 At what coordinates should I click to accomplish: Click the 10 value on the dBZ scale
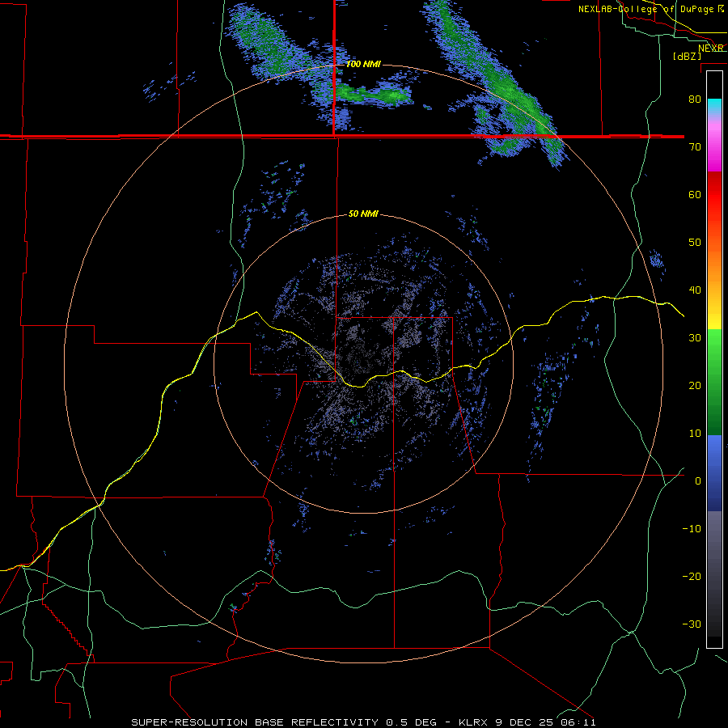pos(695,434)
